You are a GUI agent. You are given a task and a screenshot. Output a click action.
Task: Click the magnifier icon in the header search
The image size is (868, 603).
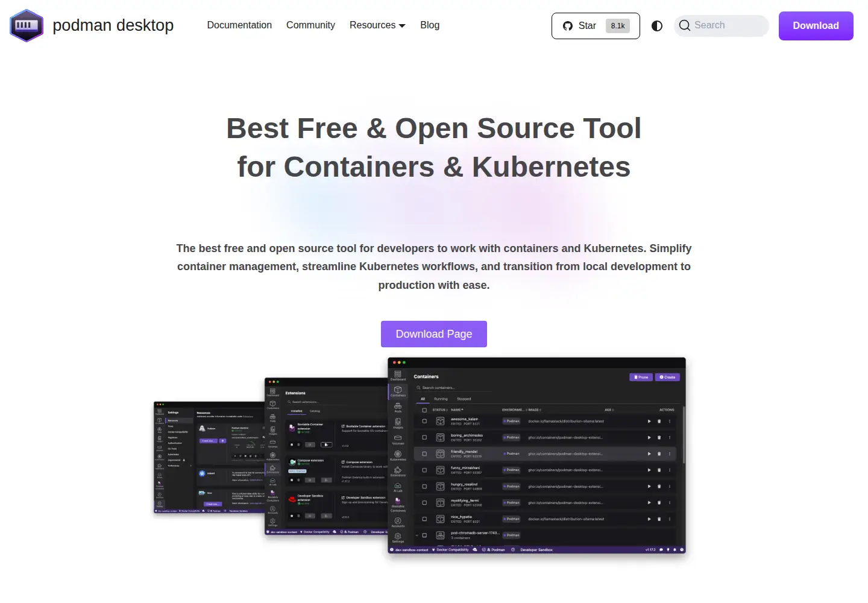coord(684,25)
